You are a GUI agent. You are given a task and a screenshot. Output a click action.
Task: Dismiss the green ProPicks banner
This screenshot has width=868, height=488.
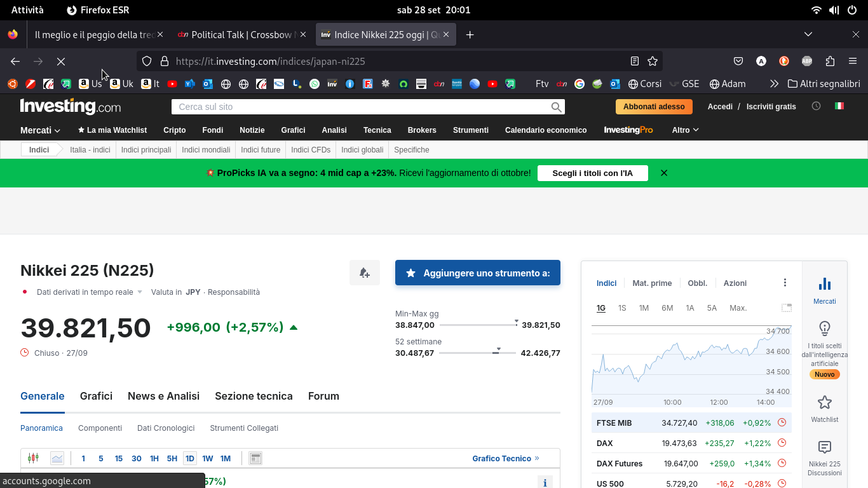(x=664, y=173)
